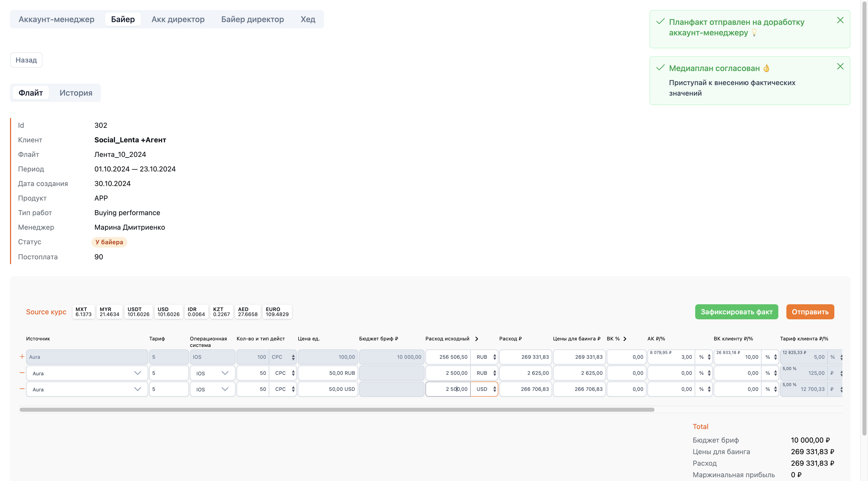Go back with the Назад button
The width and height of the screenshot is (868, 481).
[x=26, y=60]
